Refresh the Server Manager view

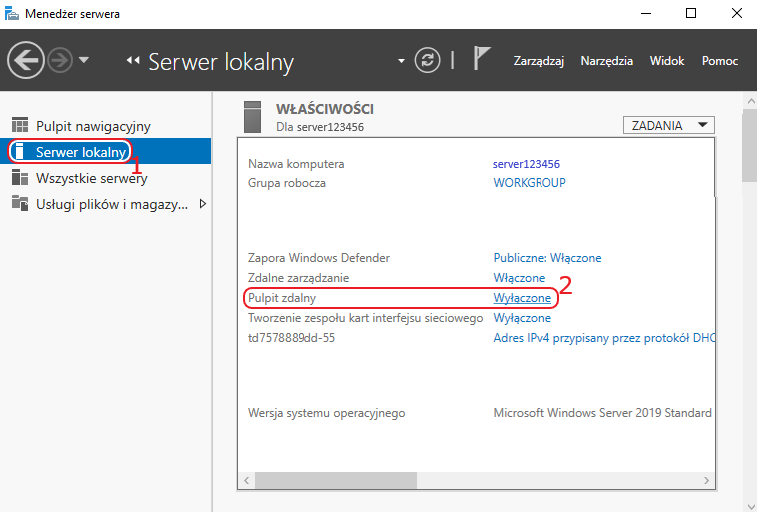click(x=427, y=60)
